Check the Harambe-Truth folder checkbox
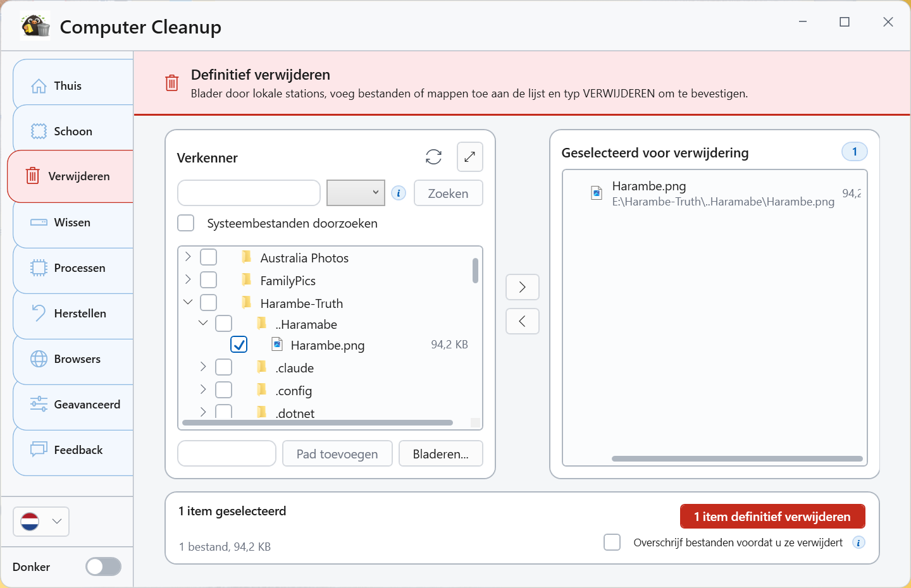The width and height of the screenshot is (911, 588). coord(209,303)
